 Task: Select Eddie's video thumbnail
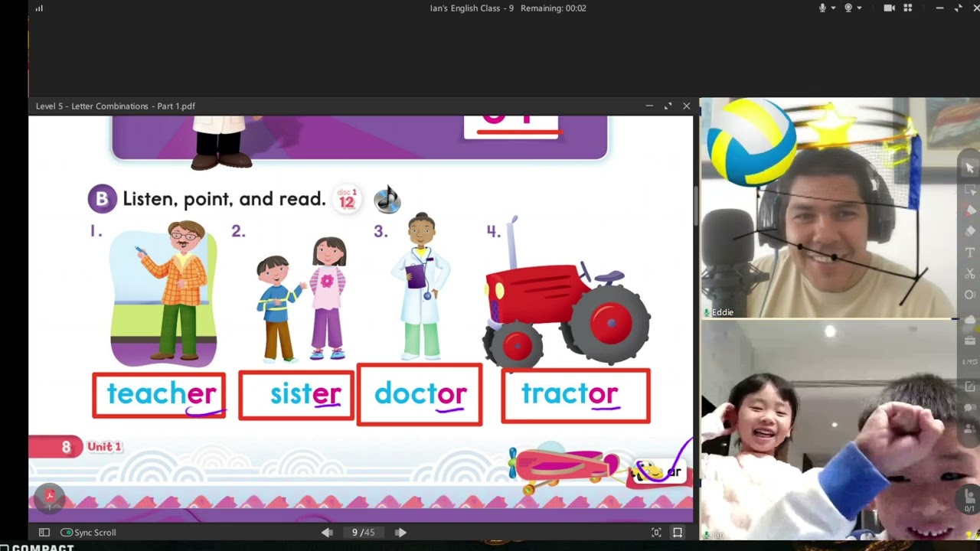click(828, 208)
